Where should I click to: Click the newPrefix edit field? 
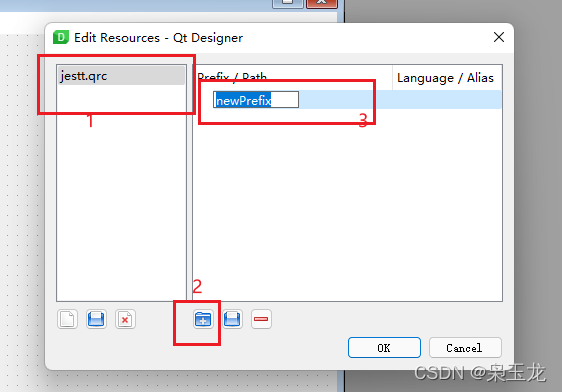[256, 100]
